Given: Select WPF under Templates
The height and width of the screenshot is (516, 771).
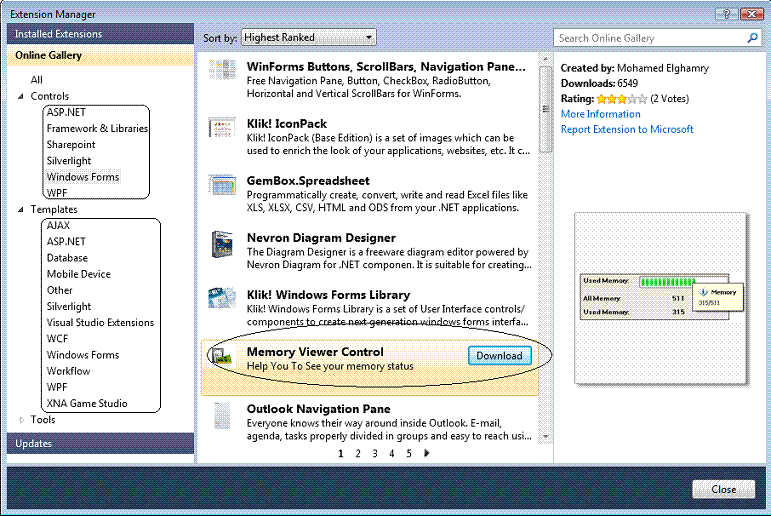Looking at the screenshot, I should click(x=57, y=388).
